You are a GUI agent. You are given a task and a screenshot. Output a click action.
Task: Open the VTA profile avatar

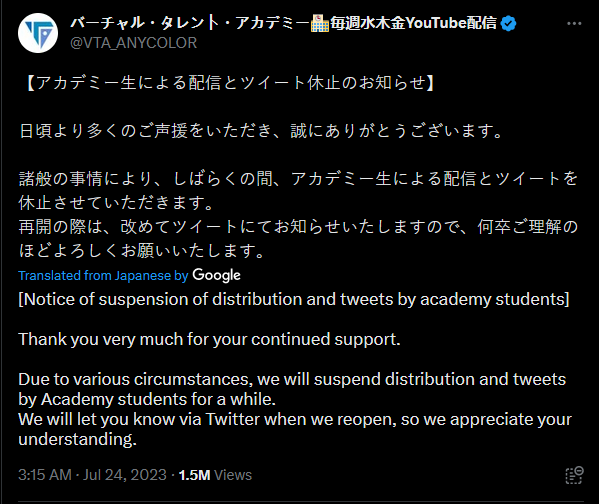pyautogui.click(x=38, y=33)
